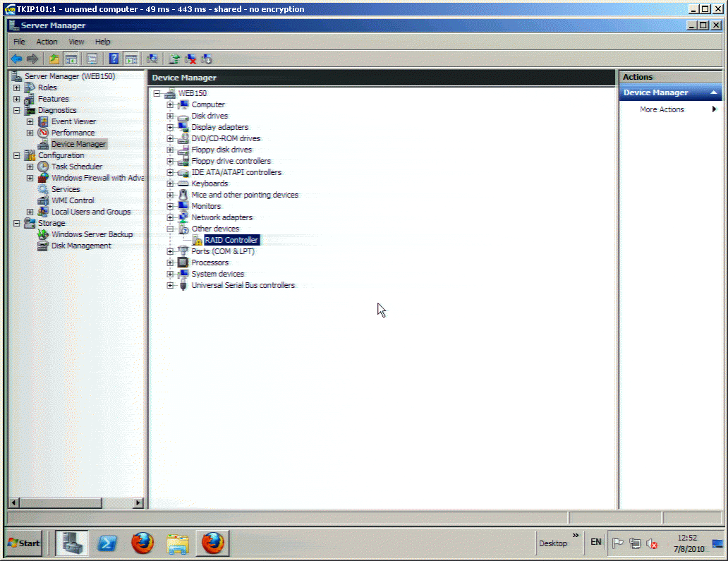
Task: Select the System devices category
Action: 218,274
